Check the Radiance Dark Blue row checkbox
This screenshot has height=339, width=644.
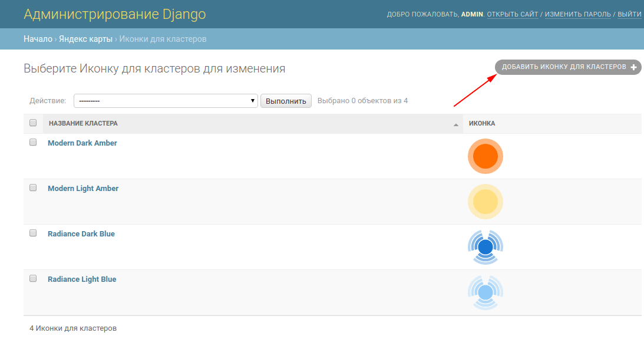click(33, 233)
